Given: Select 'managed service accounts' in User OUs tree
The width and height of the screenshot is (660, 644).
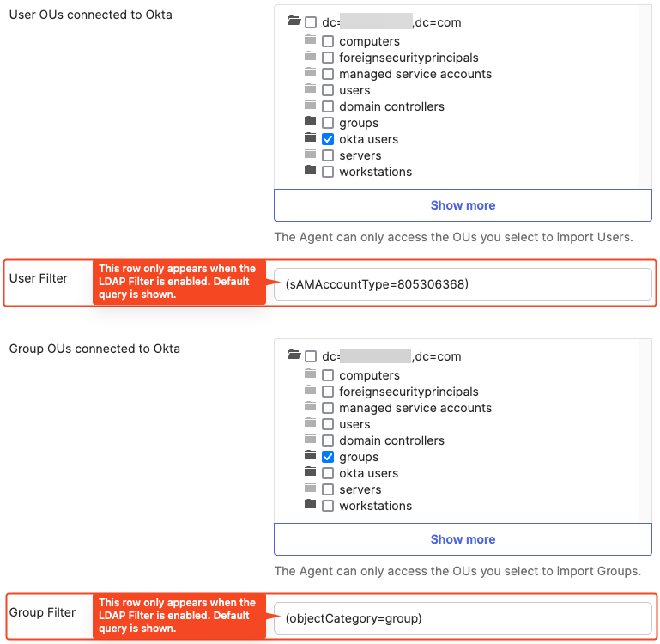Looking at the screenshot, I should point(328,74).
